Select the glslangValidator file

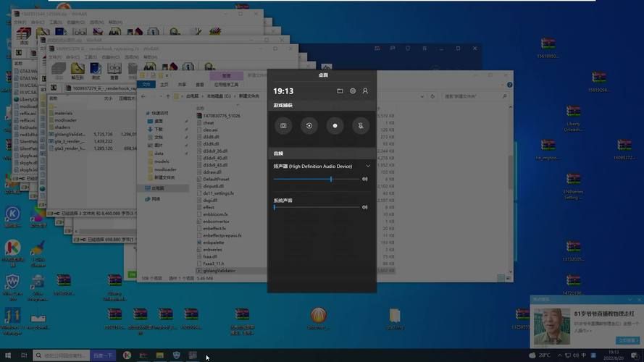tap(219, 271)
